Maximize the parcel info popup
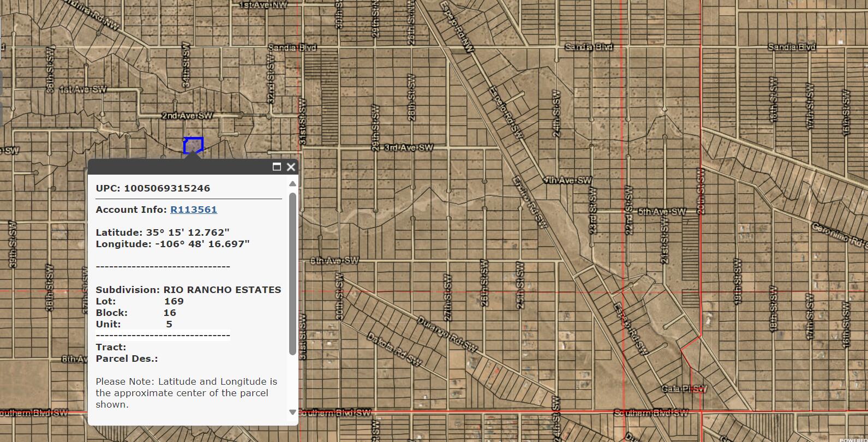 [277, 167]
